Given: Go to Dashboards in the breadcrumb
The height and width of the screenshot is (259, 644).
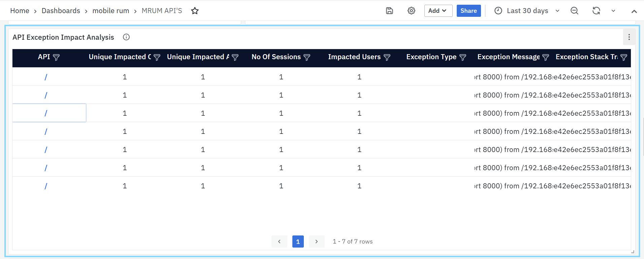Looking at the screenshot, I should 61,11.
